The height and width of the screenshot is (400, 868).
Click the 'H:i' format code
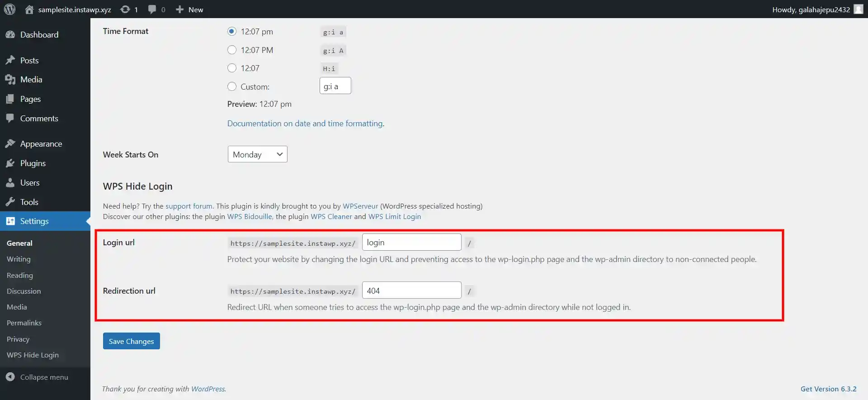pos(329,68)
